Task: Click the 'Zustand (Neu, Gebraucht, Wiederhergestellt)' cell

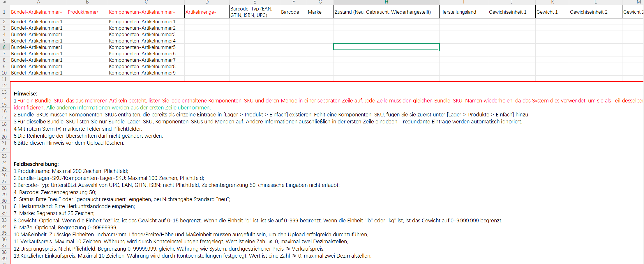Action: pos(386,12)
